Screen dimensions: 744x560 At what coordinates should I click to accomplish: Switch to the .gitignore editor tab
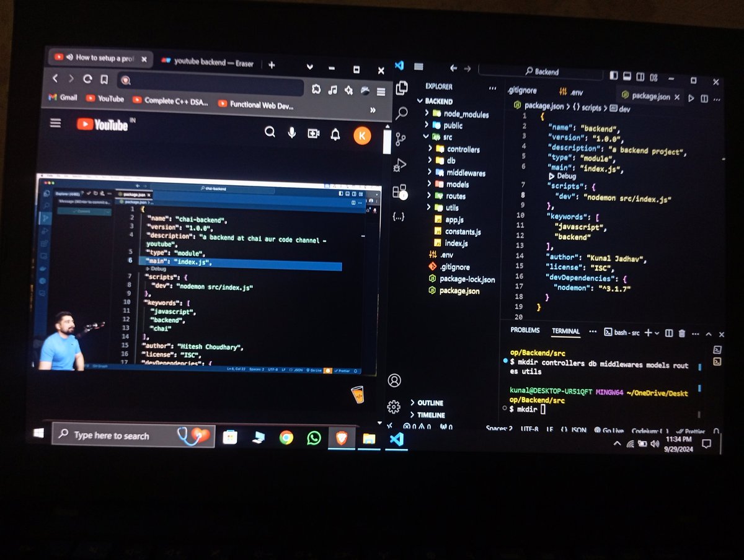[x=521, y=90]
